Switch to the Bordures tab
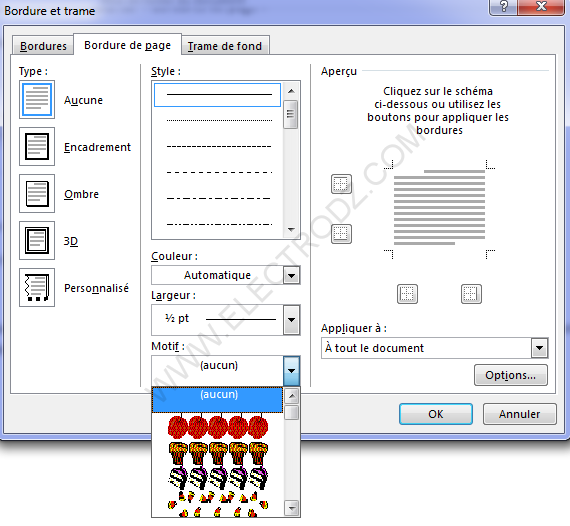This screenshot has height=526, width=570. 43,46
